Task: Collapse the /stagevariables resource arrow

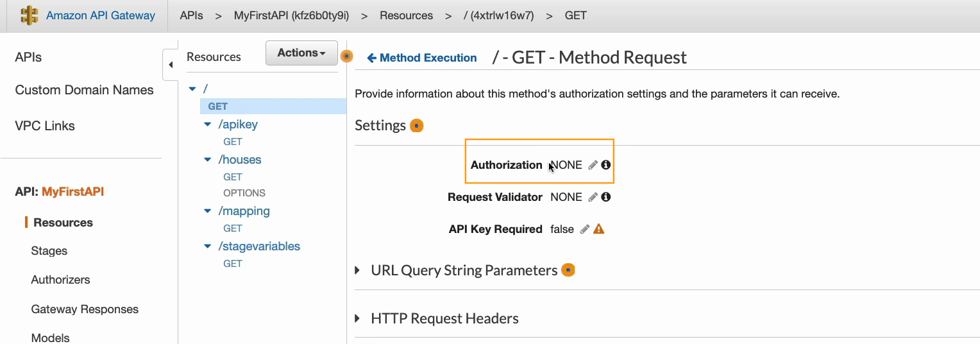Action: (x=207, y=246)
